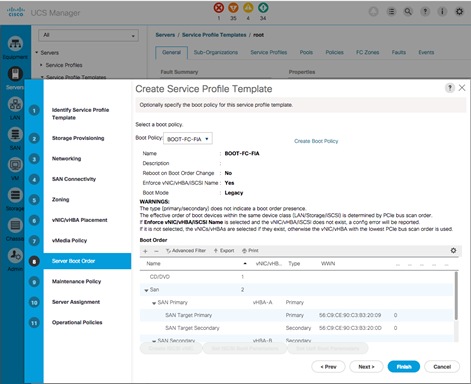Click the critical faults red icon

[219, 8]
